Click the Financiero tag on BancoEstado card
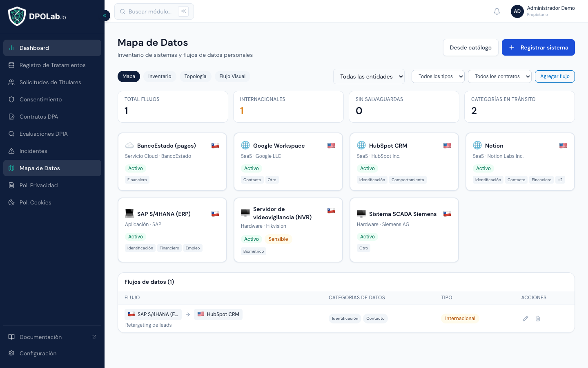 [x=137, y=180]
